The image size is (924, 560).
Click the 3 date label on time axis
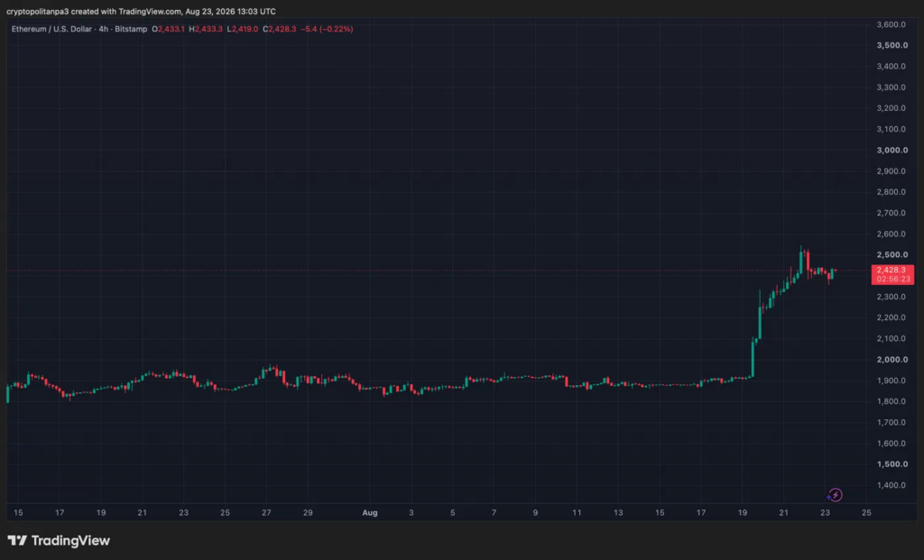coord(411,513)
